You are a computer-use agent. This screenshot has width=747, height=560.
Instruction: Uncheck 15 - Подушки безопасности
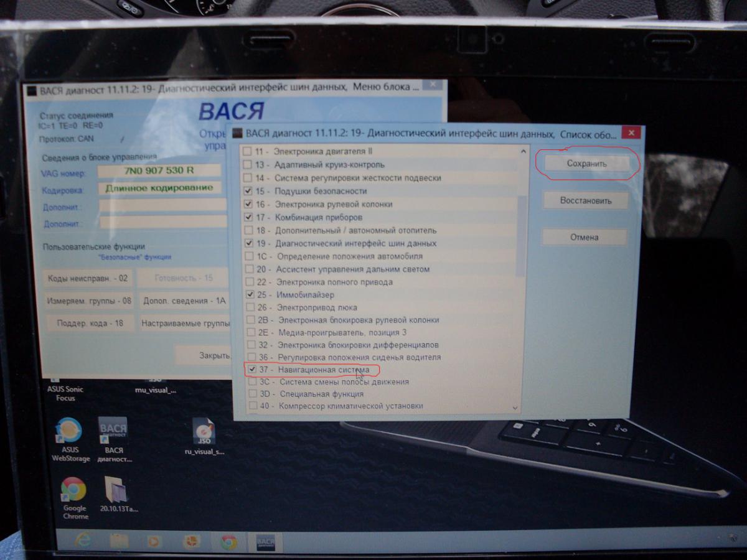248,191
